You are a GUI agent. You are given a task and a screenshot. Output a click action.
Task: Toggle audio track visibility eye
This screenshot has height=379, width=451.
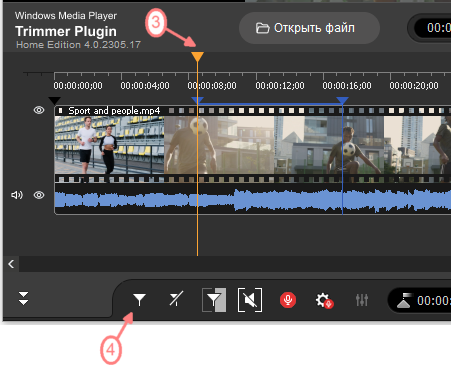pos(39,195)
